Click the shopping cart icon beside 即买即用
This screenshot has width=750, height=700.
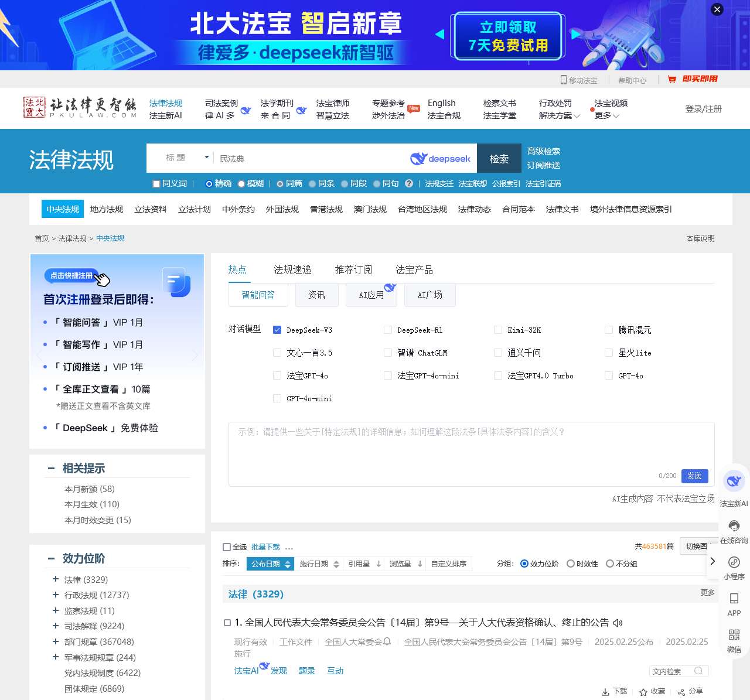point(672,79)
